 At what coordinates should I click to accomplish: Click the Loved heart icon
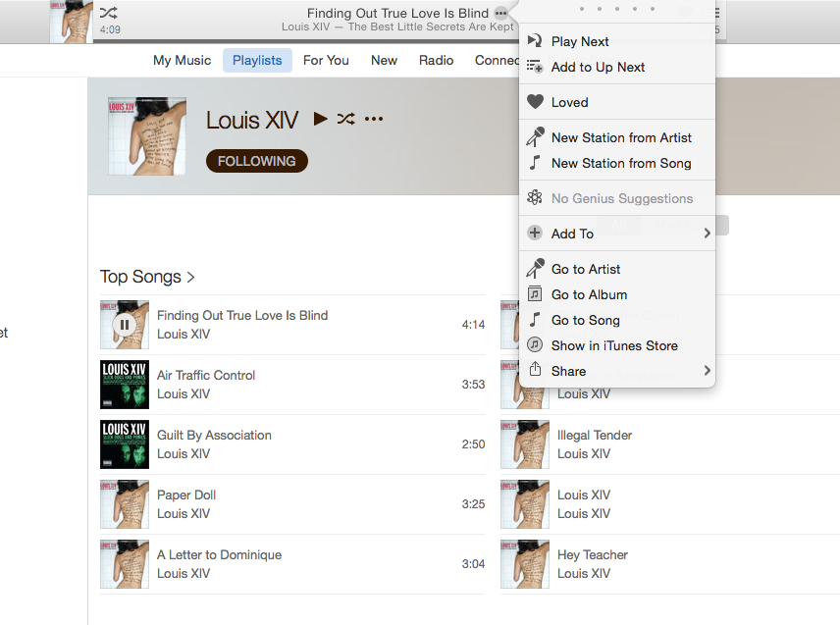(535, 101)
